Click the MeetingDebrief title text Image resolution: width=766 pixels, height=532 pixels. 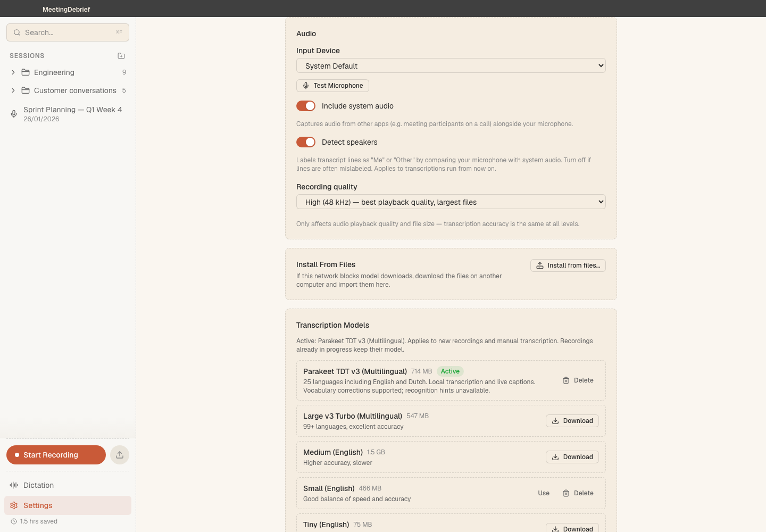click(66, 9)
